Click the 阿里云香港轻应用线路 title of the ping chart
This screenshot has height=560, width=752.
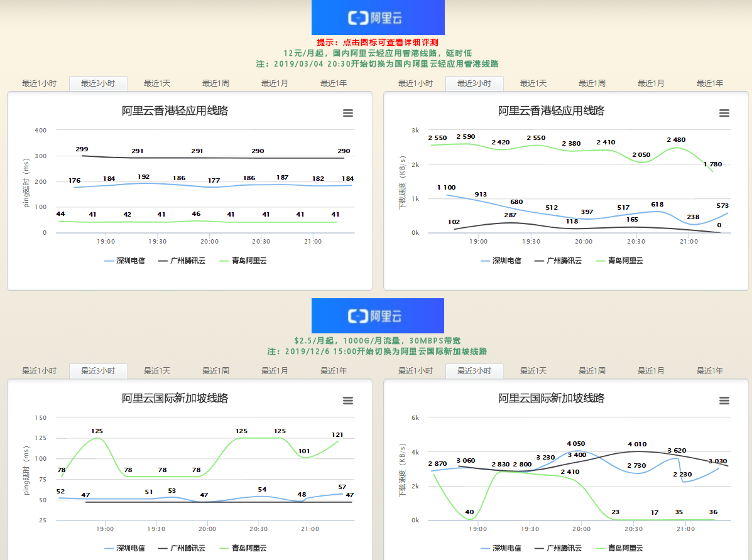(x=175, y=110)
